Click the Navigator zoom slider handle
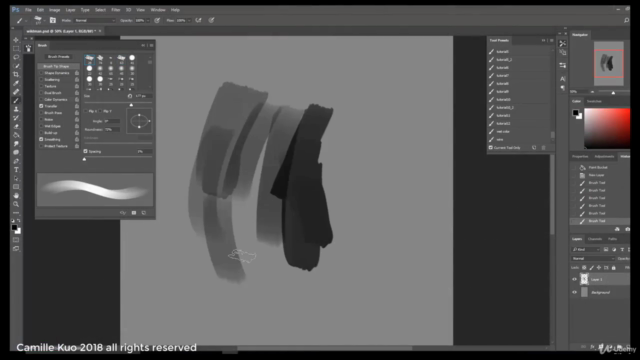Viewport: 640px width, 360px height. [x=613, y=93]
